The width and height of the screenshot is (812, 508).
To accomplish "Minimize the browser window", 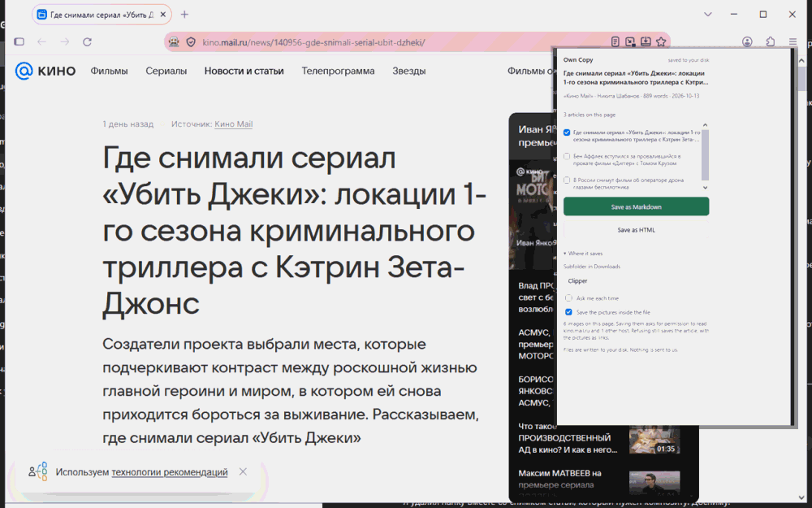I will pyautogui.click(x=734, y=15).
